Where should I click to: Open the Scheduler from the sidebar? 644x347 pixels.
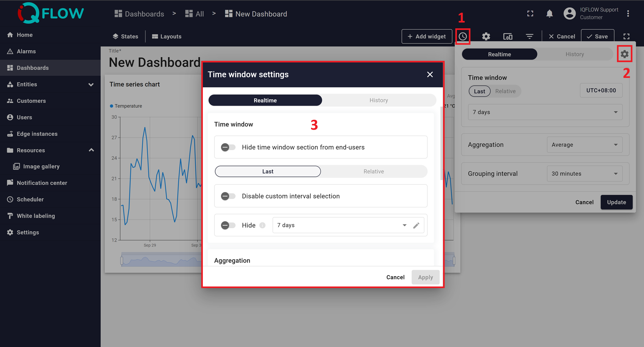pyautogui.click(x=30, y=199)
